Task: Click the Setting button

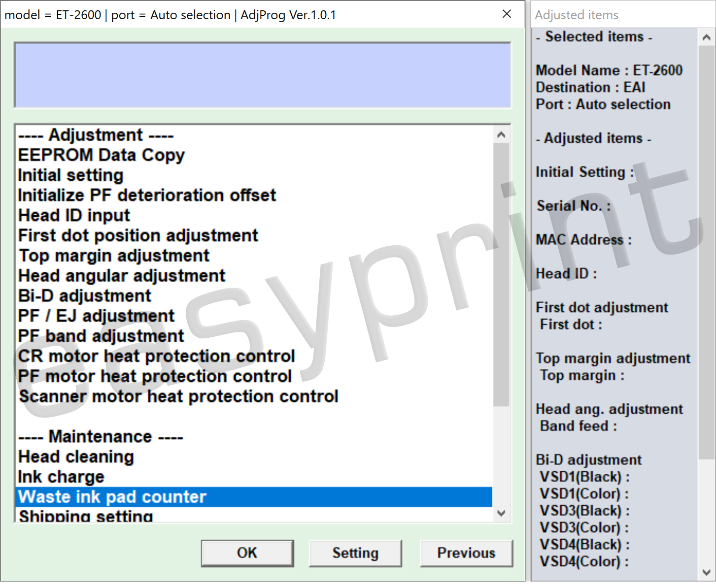Action: click(355, 553)
